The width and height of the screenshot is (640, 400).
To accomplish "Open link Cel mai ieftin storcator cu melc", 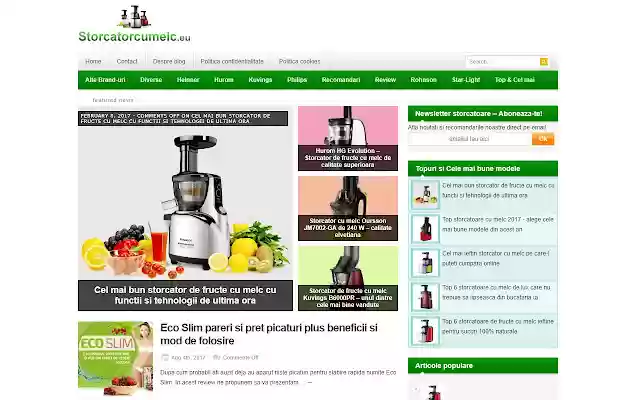I will pos(496,258).
